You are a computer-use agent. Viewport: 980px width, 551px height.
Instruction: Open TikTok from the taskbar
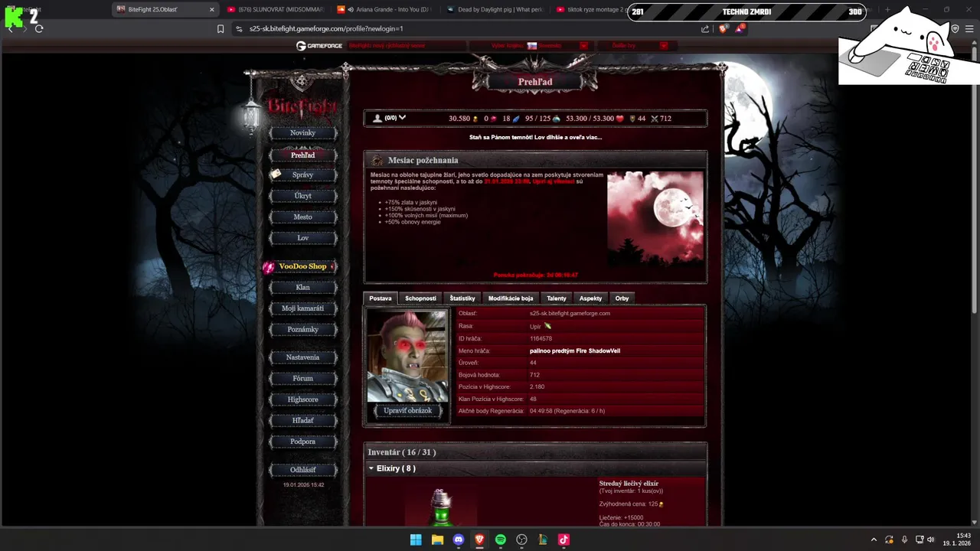point(564,540)
